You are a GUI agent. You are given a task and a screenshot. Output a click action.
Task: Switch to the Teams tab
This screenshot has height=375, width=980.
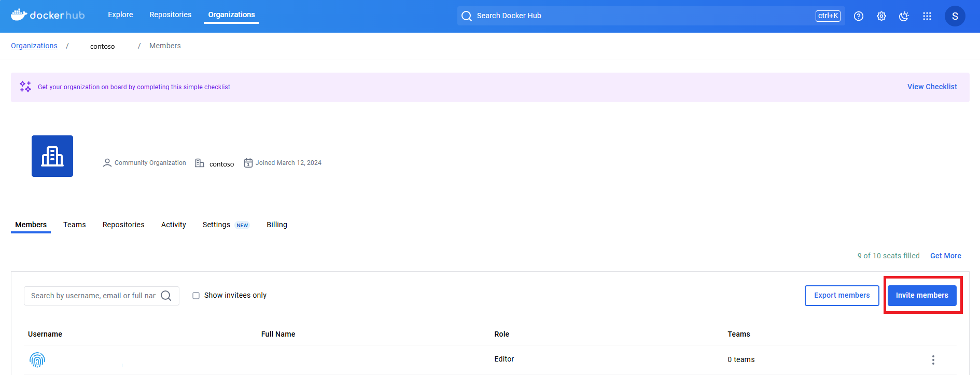[x=75, y=225]
